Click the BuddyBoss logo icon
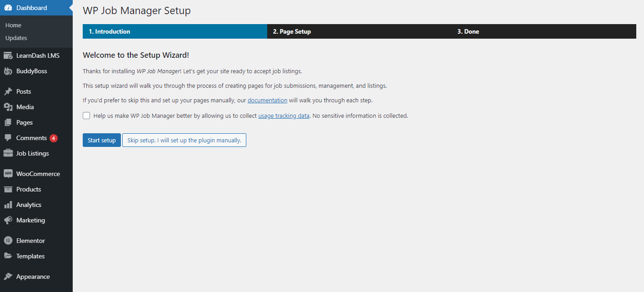The width and height of the screenshot is (644, 292). tap(8, 71)
